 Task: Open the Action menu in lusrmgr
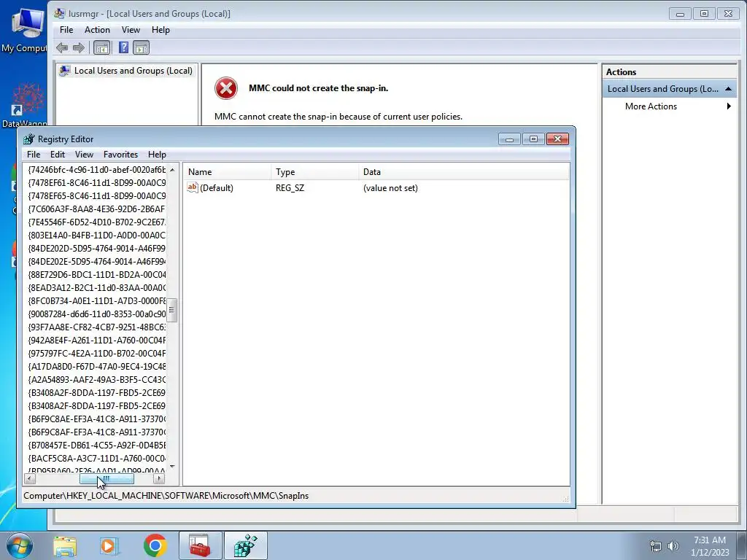[97, 30]
